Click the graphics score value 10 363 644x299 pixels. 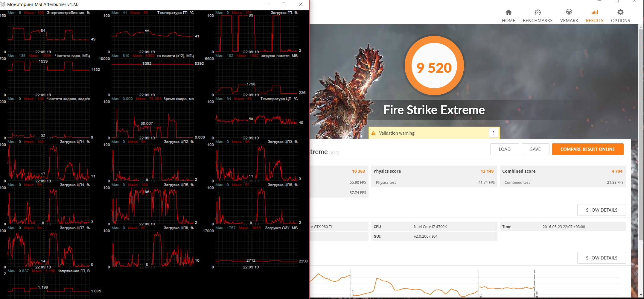(358, 171)
